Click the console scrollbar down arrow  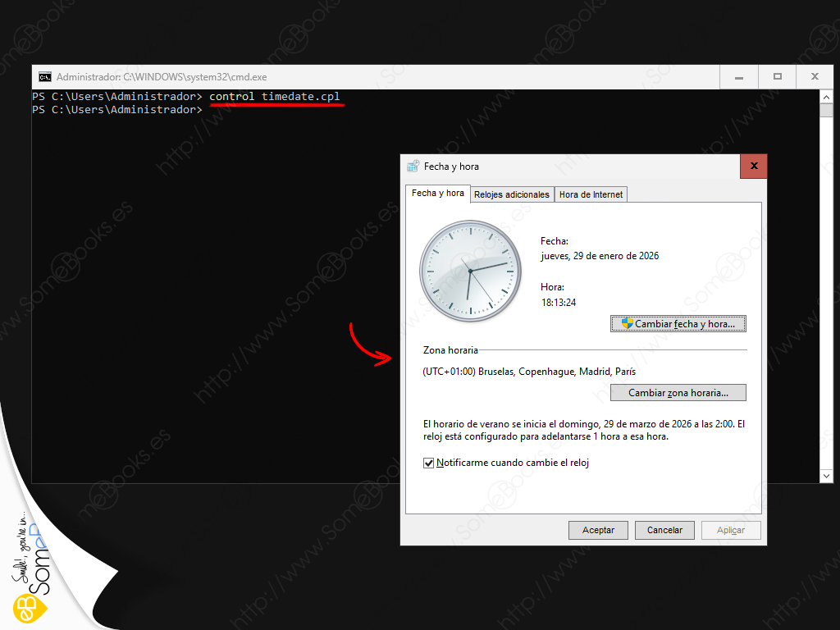(x=827, y=476)
